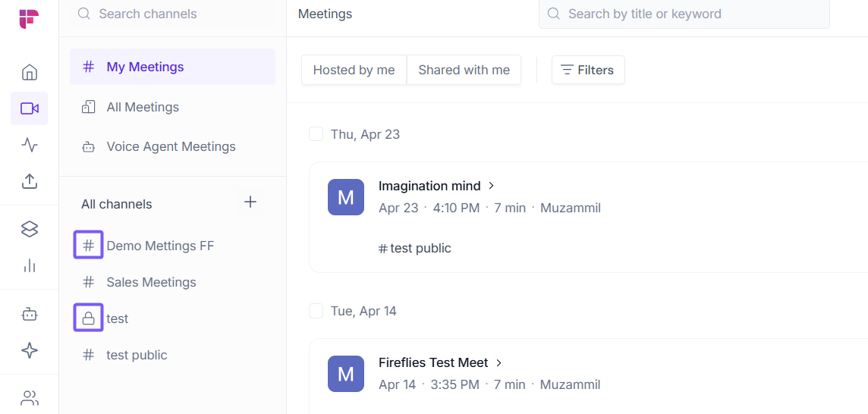Check the Tue, Apr 14 date checkbox
Image resolution: width=868 pixels, height=414 pixels.
[316, 311]
